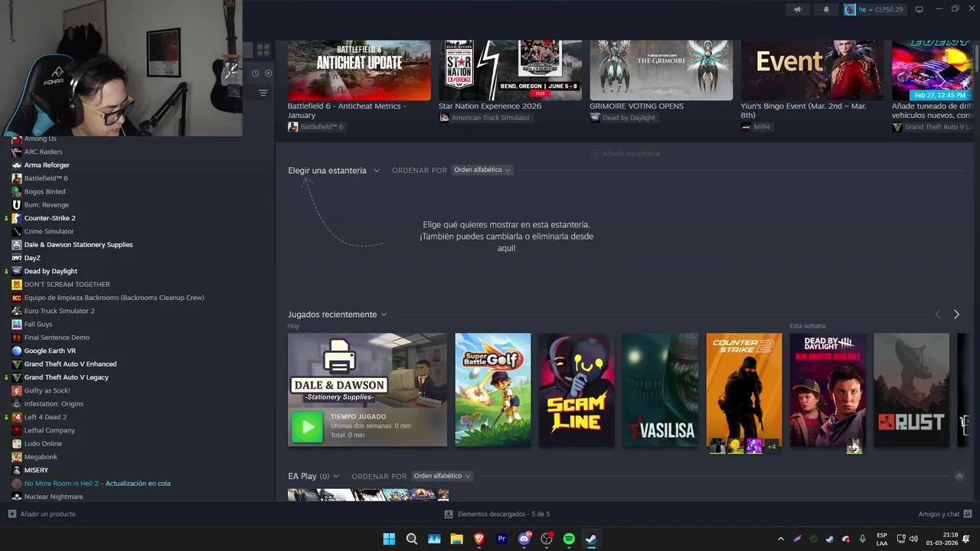Image resolution: width=980 pixels, height=551 pixels.
Task: Expand Jugados recientemente shelf dropdown
Action: (x=338, y=315)
